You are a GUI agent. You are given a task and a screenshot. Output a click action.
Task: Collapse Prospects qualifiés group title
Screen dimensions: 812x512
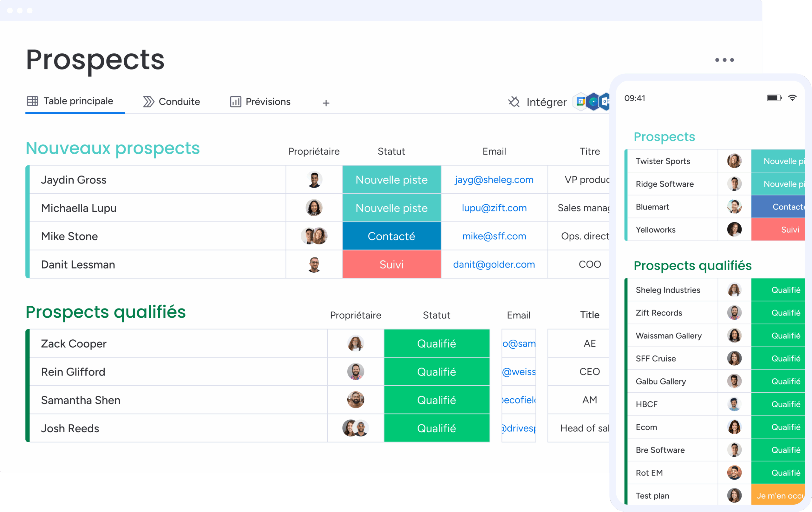(106, 312)
